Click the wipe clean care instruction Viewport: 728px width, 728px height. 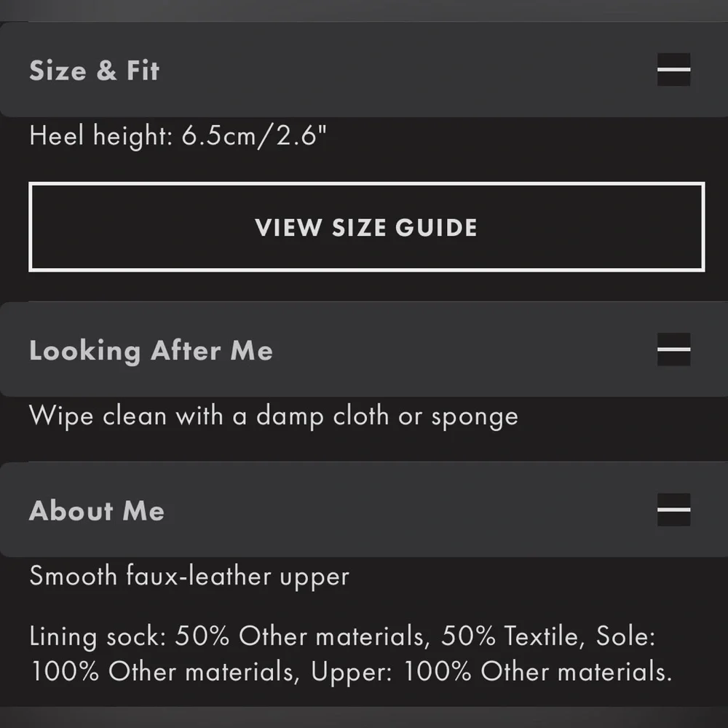(273, 416)
